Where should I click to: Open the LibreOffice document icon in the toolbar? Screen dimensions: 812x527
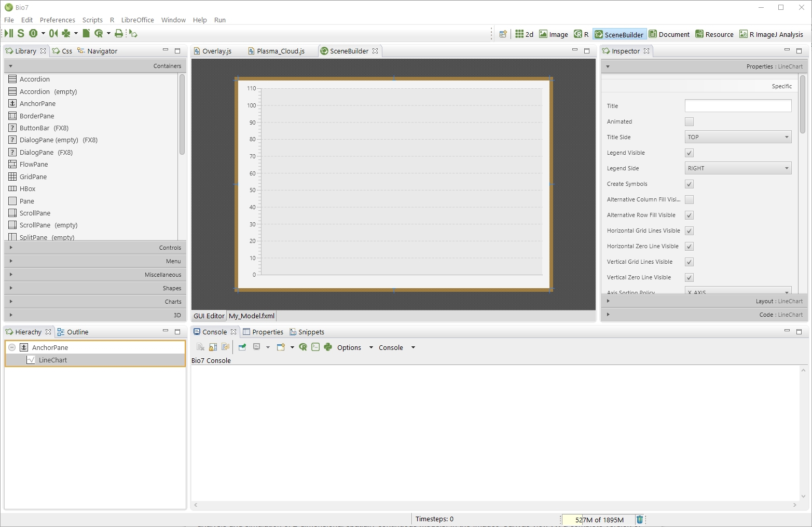tap(86, 33)
